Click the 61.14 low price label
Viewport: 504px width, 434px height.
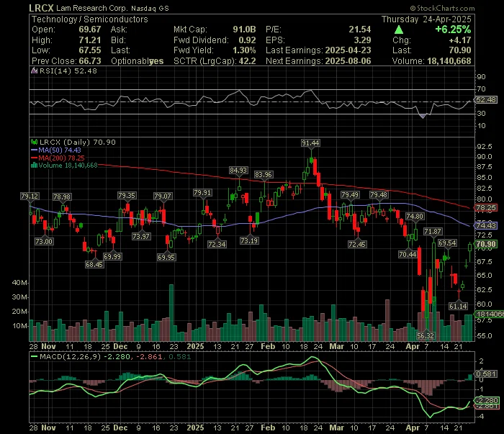459,307
